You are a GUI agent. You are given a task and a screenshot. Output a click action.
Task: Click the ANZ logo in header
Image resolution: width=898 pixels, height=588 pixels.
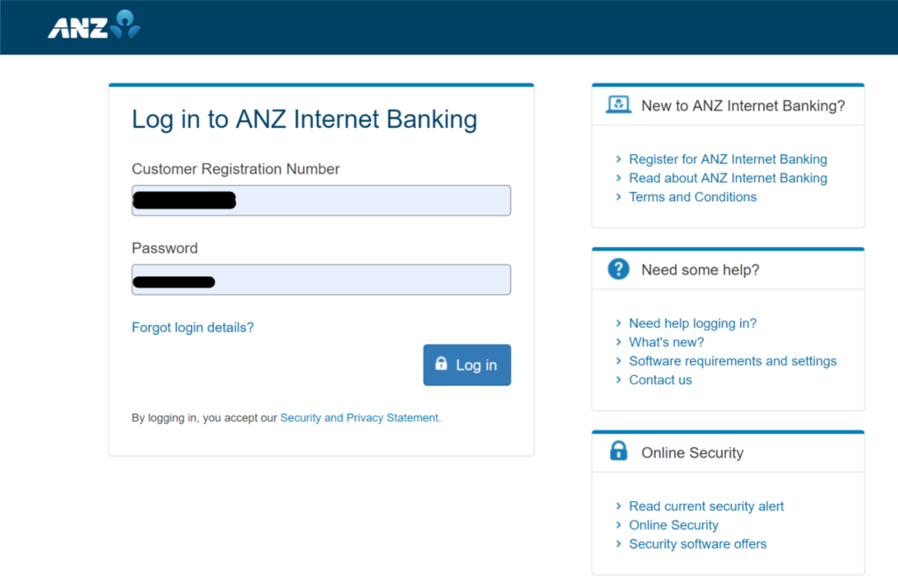coord(94,25)
